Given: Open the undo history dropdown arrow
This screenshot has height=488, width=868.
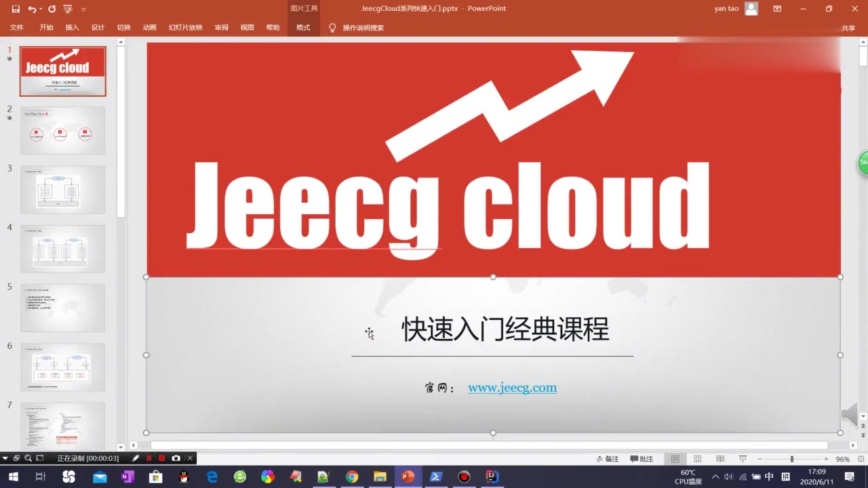Looking at the screenshot, I should [x=41, y=9].
